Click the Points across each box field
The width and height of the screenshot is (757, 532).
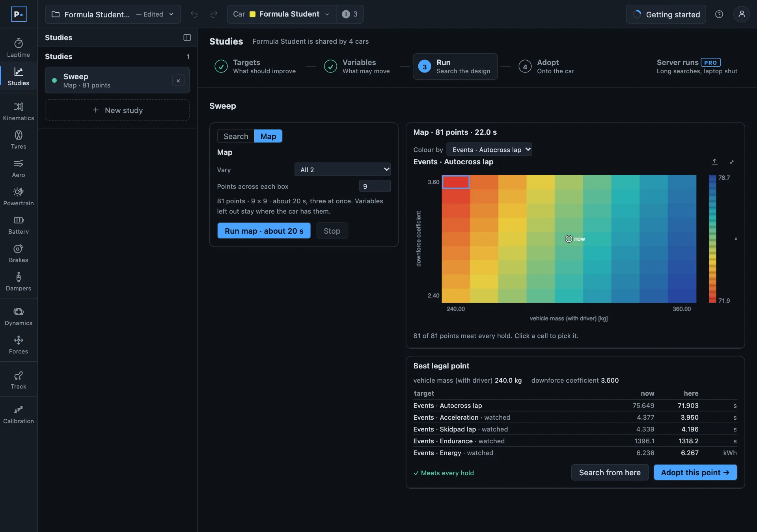(375, 186)
